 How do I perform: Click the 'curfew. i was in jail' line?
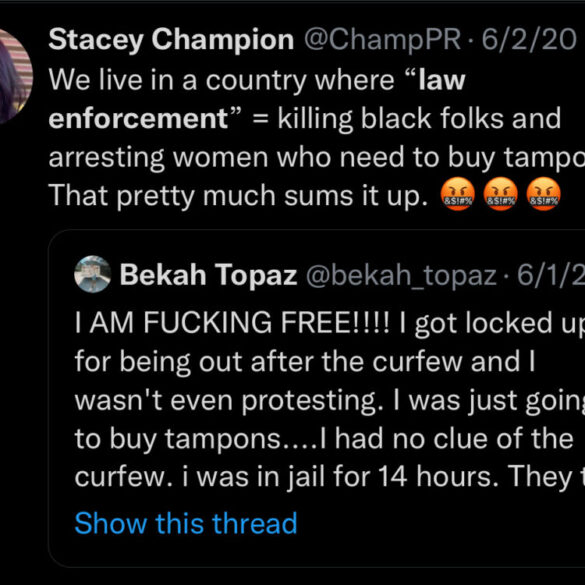(x=329, y=477)
